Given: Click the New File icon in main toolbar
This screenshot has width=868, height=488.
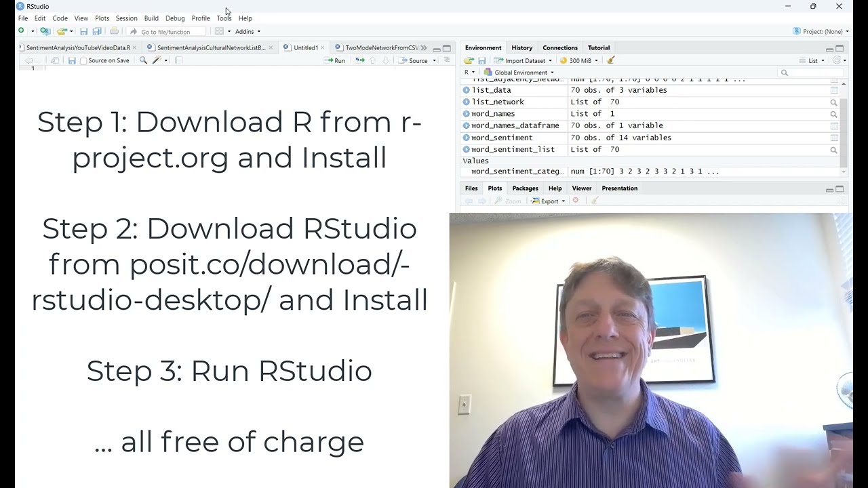Looking at the screenshot, I should (x=21, y=31).
